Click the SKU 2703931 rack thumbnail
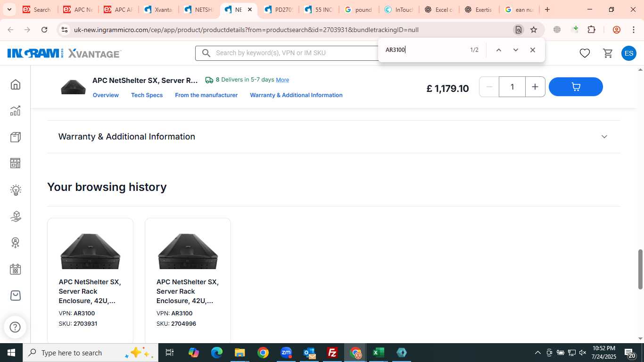644x362 pixels. pyautogui.click(x=90, y=251)
